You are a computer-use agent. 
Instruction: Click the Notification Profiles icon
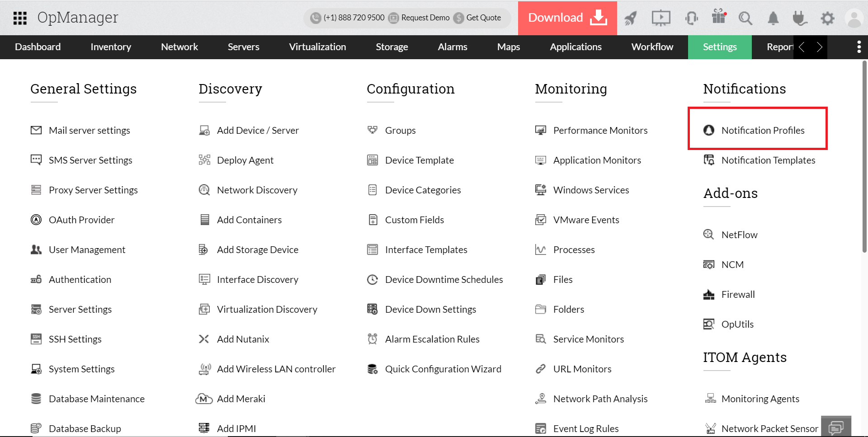709,130
